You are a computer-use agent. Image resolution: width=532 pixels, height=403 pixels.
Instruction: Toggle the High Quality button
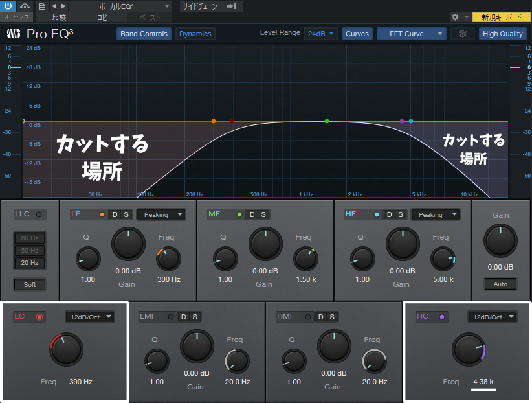[502, 34]
